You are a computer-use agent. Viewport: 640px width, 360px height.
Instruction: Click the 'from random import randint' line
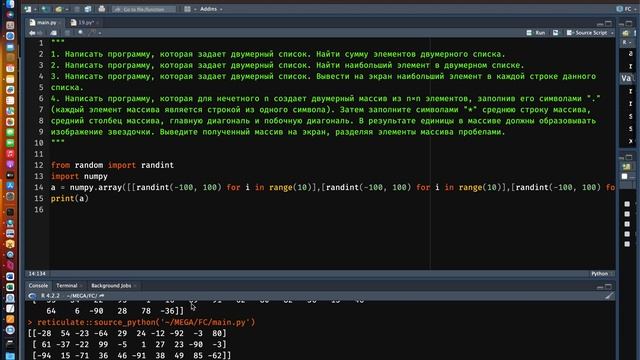tap(112, 165)
